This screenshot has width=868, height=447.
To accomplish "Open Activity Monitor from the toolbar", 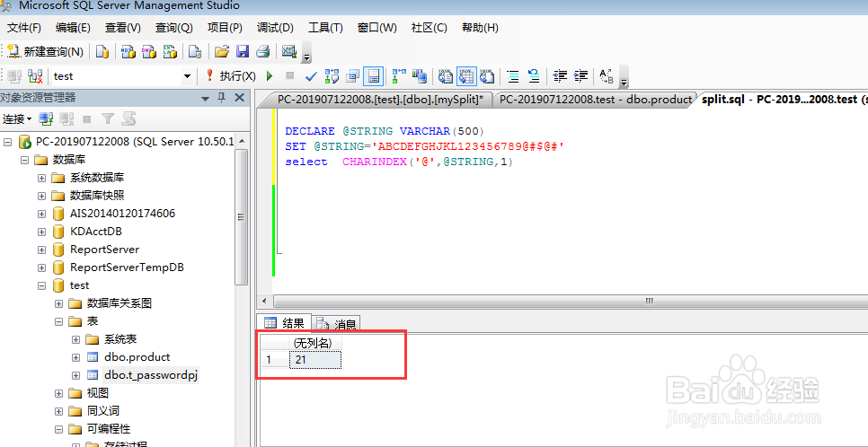I will (x=289, y=51).
